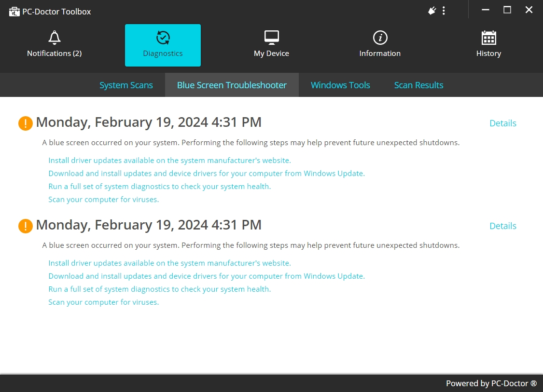This screenshot has height=392, width=543.
Task: Click first entry's Windows Update download link
Action: click(x=207, y=173)
